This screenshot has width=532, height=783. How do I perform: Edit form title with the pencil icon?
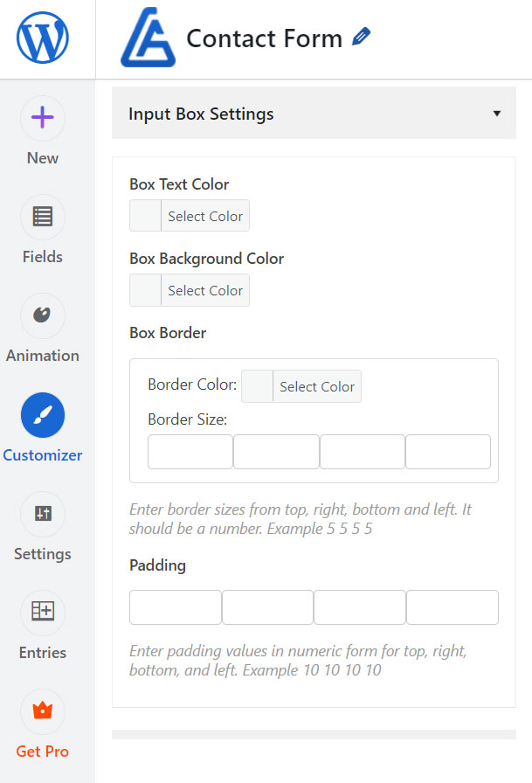tap(361, 37)
